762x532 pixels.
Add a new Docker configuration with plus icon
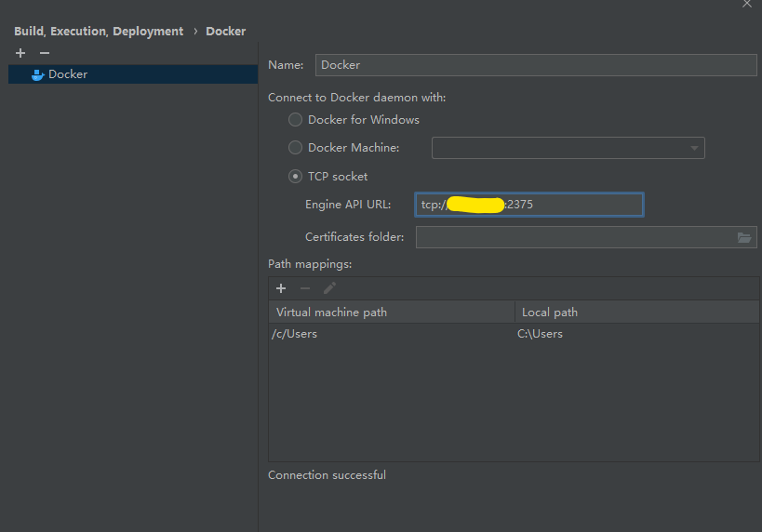20,53
